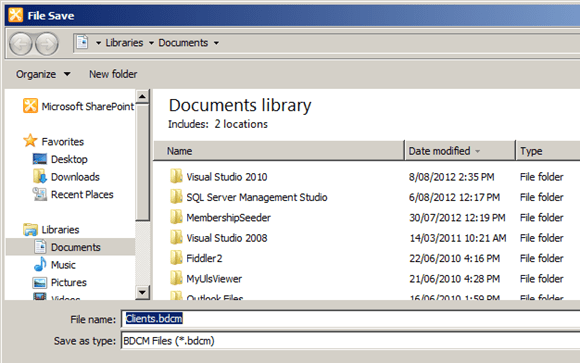Click the Forward navigation arrow button
The image size is (580, 363).
pos(47,44)
